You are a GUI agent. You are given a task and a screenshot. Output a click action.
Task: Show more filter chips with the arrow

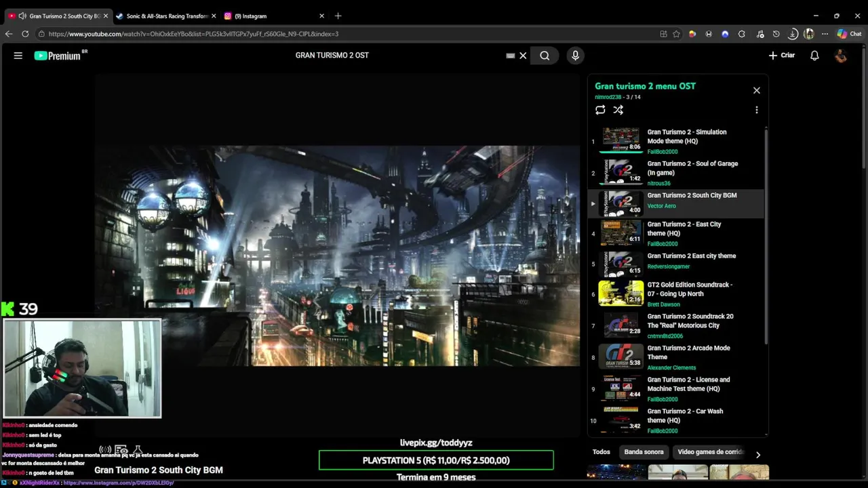(757, 455)
